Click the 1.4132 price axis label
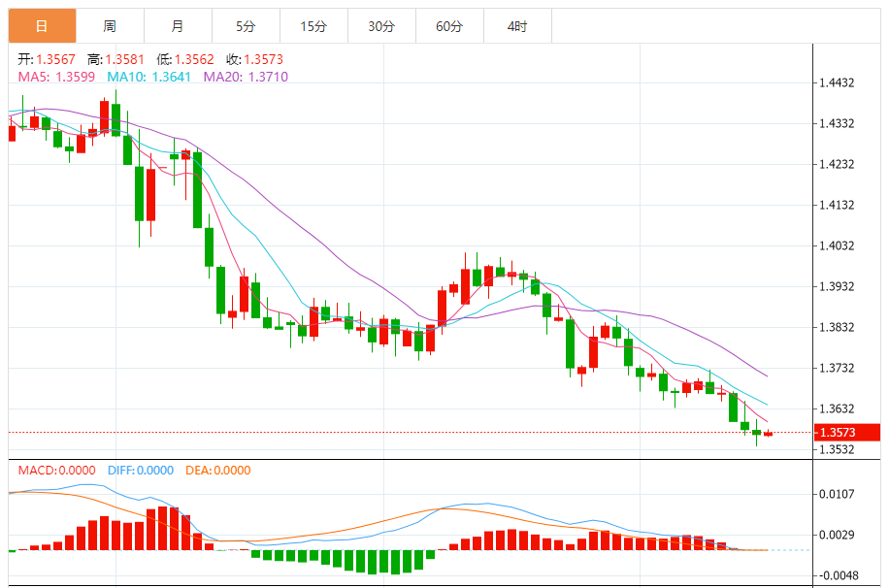Image resolution: width=889 pixels, height=588 pixels. (x=837, y=206)
